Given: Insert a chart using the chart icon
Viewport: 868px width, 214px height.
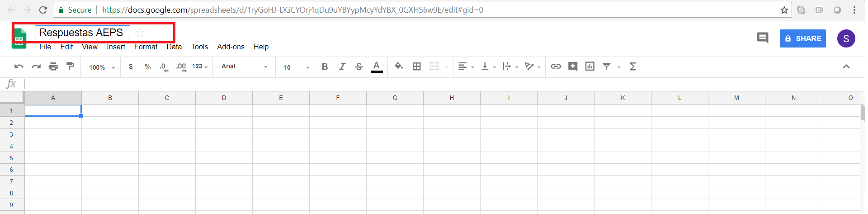Looking at the screenshot, I should point(590,67).
